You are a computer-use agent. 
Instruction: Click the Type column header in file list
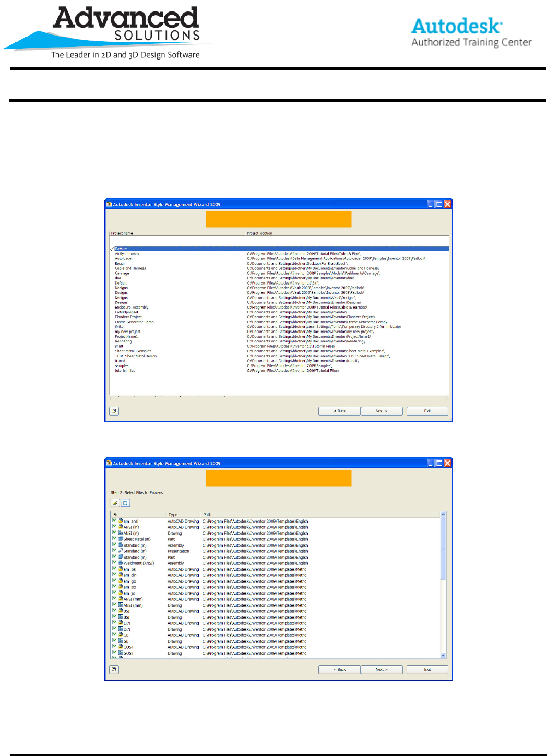tap(183, 515)
